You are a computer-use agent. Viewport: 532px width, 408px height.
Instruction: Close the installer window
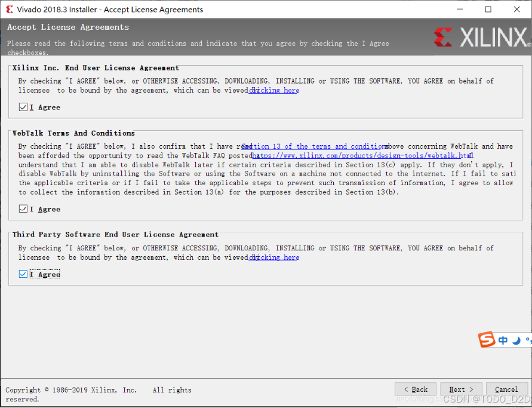(516, 9)
